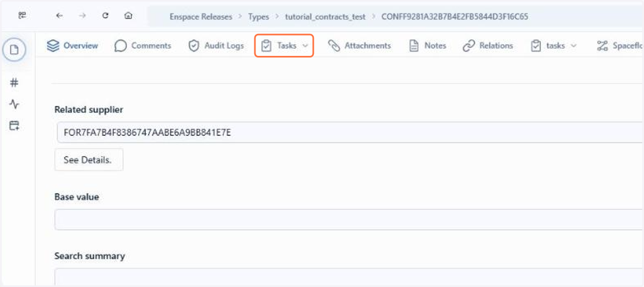Select the Search summary label

click(90, 256)
